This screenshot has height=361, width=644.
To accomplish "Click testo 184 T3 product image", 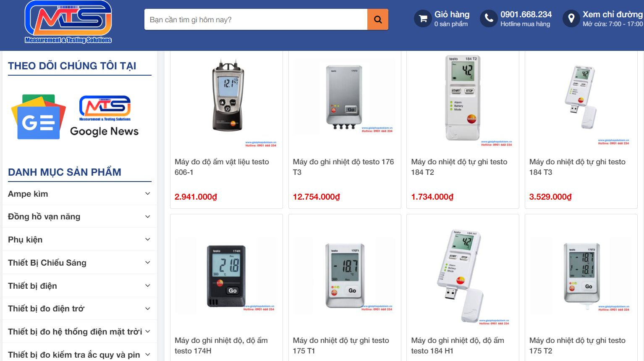I will pos(581,99).
